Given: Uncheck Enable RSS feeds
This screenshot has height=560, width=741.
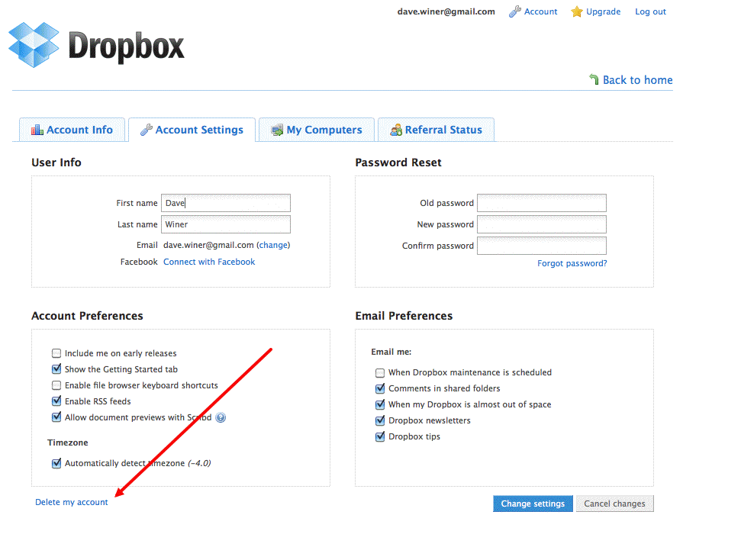Looking at the screenshot, I should 56,401.
